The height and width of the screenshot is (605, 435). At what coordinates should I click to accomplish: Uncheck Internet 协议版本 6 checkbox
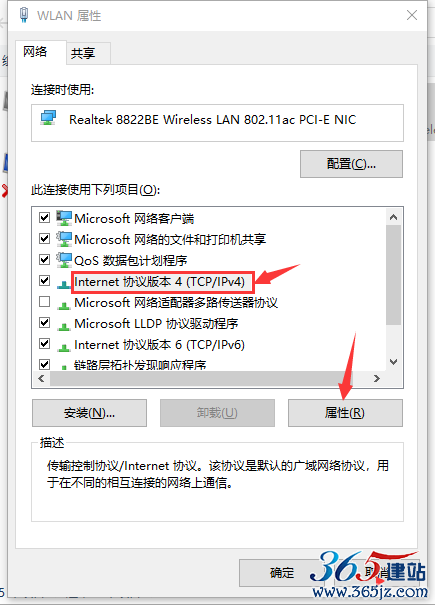pos(44,343)
